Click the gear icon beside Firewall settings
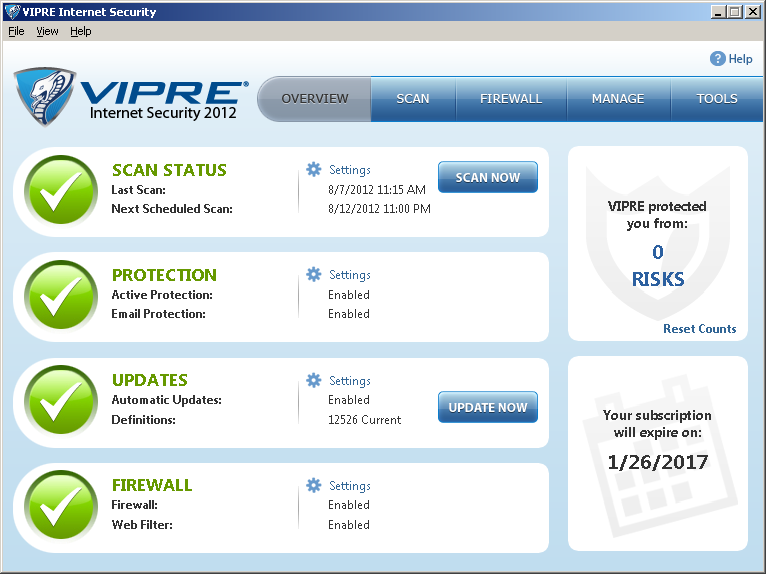The width and height of the screenshot is (766, 574). click(314, 486)
